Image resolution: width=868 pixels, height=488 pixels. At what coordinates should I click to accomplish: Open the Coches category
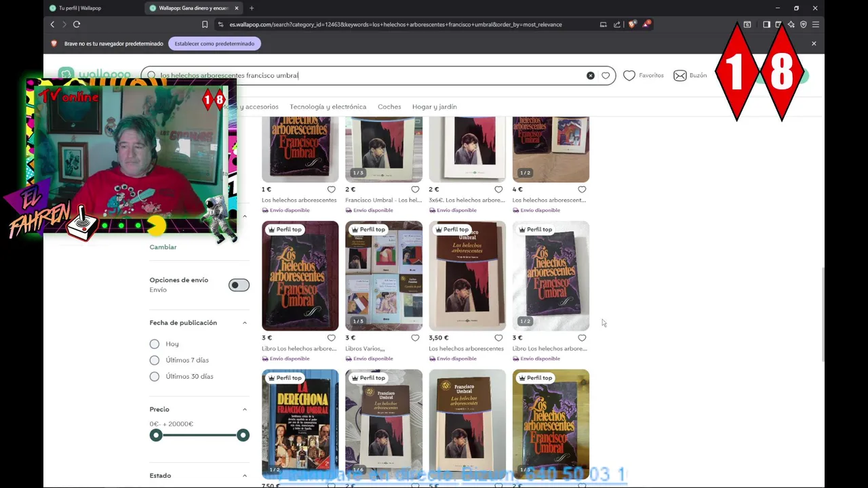389,106
